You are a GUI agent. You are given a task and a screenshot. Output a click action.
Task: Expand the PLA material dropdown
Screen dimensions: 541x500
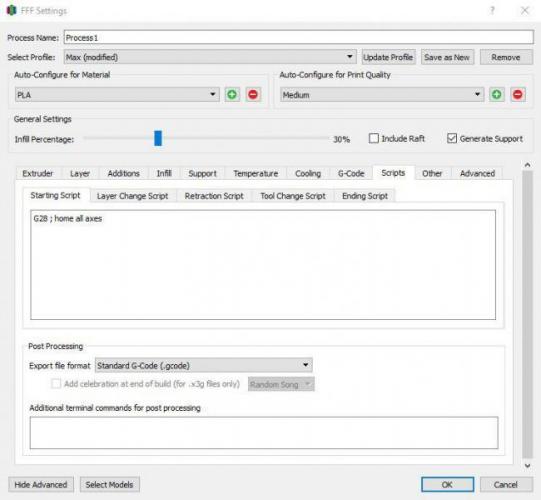pyautogui.click(x=117, y=95)
